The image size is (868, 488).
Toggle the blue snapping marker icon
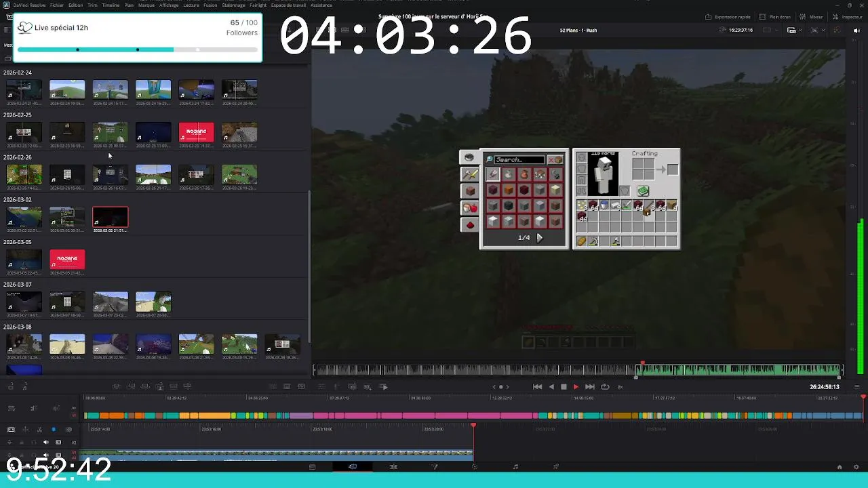(x=54, y=430)
